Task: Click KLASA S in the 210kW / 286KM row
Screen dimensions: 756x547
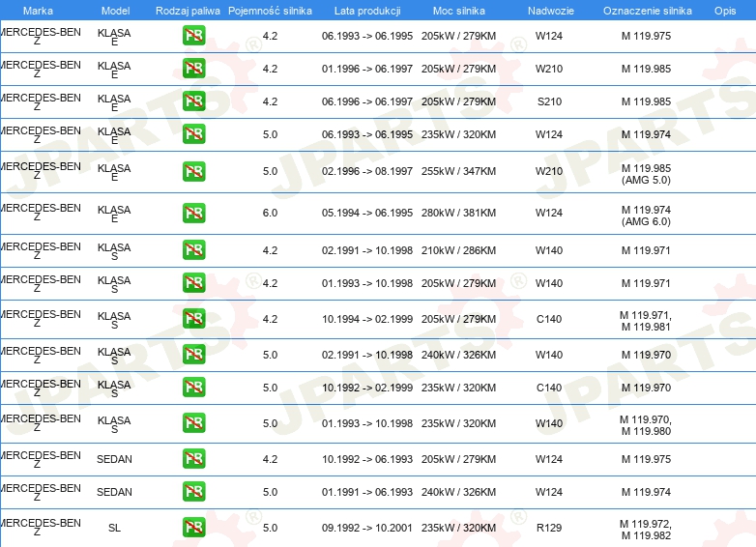Action: 114,251
